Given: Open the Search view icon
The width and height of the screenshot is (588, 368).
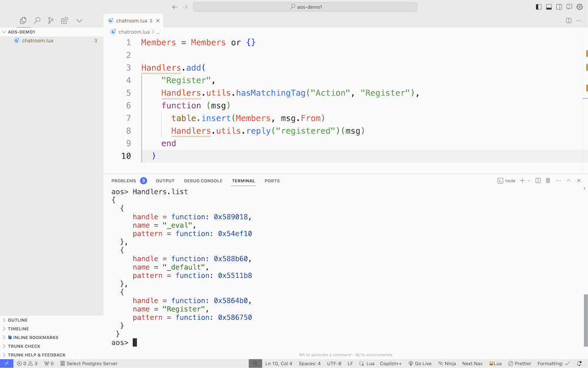Looking at the screenshot, I should tap(37, 21).
